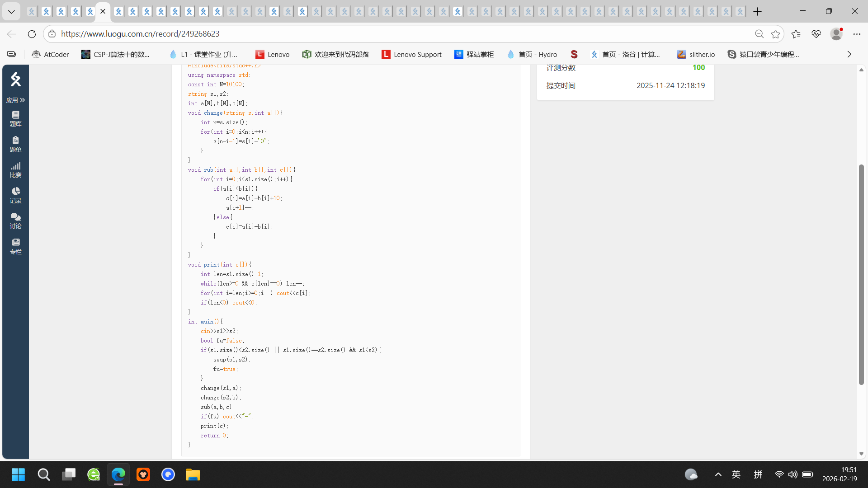Open the tab search dropdown chevron
The image size is (868, 488).
point(11,11)
